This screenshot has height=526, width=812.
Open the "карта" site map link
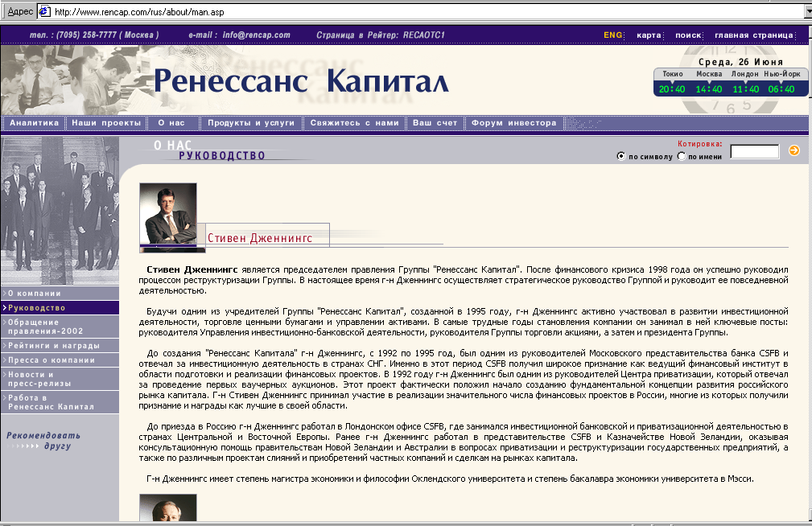click(649, 35)
